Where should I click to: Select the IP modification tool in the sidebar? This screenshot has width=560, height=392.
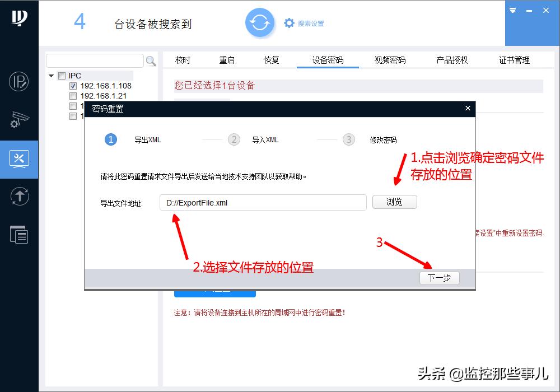click(x=19, y=81)
